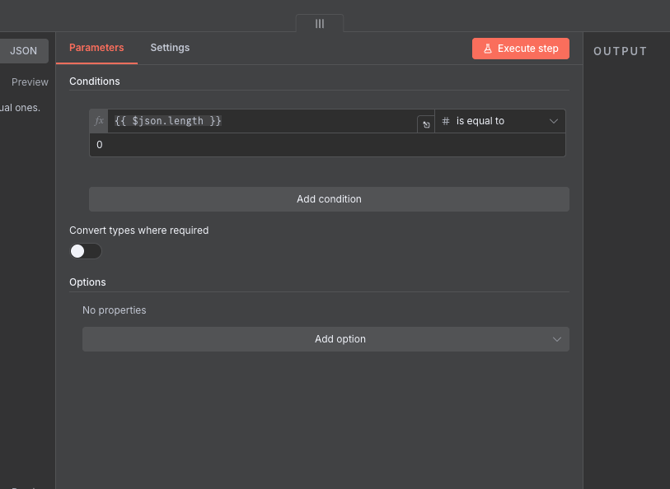Click the Conditions section heading
670x489 pixels.
94,81
